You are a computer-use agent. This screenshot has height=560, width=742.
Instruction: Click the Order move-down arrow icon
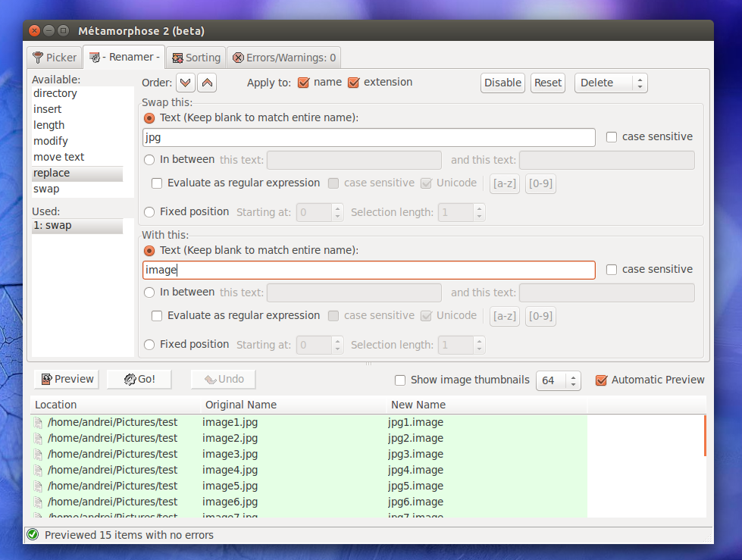click(x=185, y=82)
